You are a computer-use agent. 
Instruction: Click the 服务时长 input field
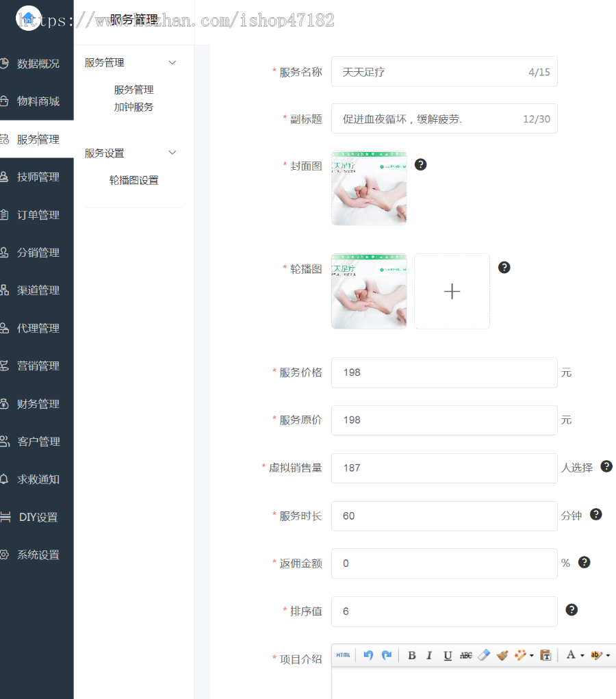tap(444, 516)
